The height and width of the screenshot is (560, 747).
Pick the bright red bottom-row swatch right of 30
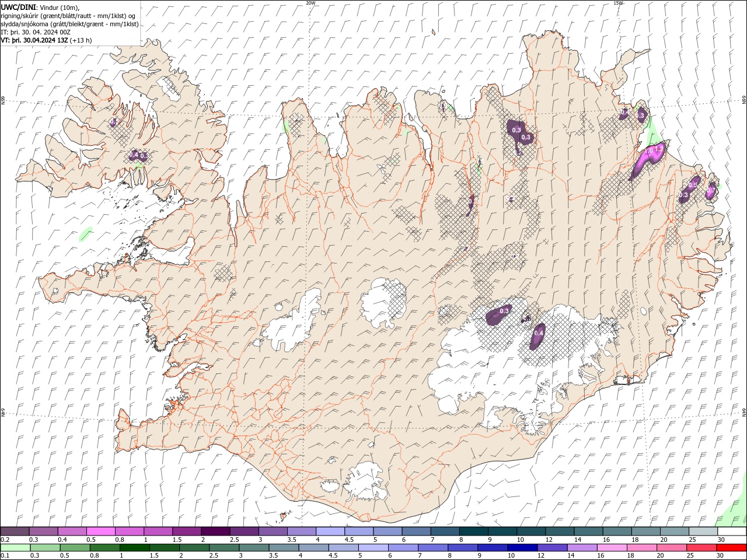[732, 548]
